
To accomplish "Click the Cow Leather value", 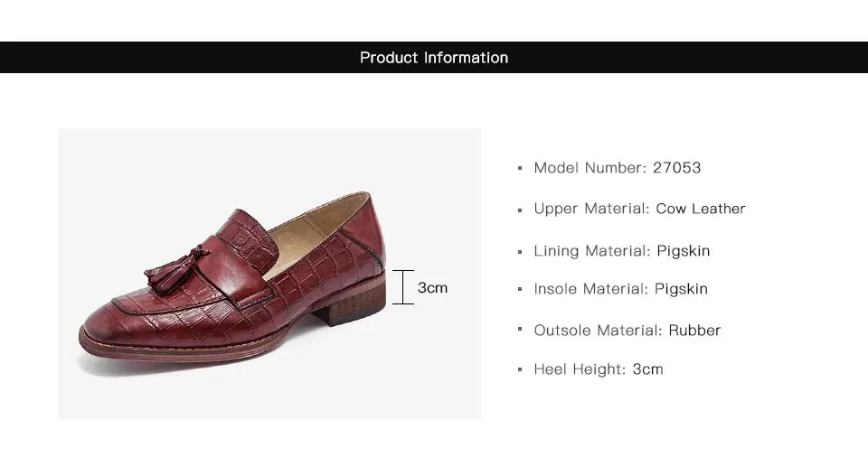I will [701, 209].
